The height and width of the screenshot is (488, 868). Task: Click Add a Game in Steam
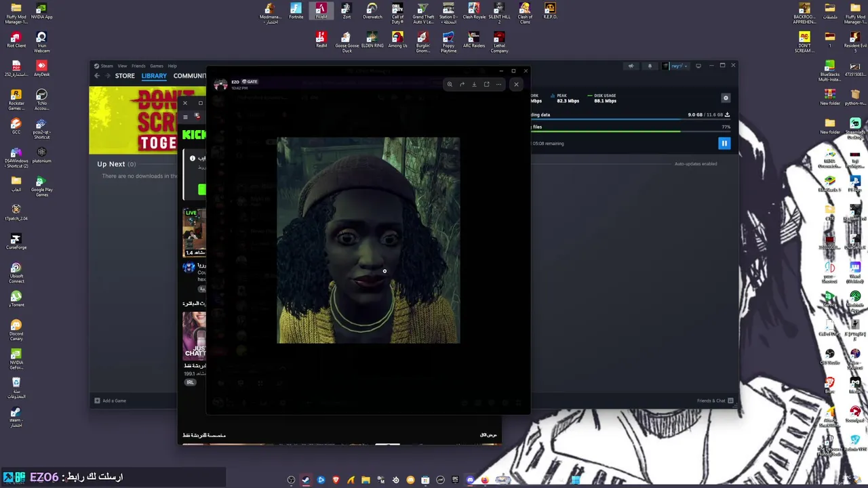tap(110, 401)
